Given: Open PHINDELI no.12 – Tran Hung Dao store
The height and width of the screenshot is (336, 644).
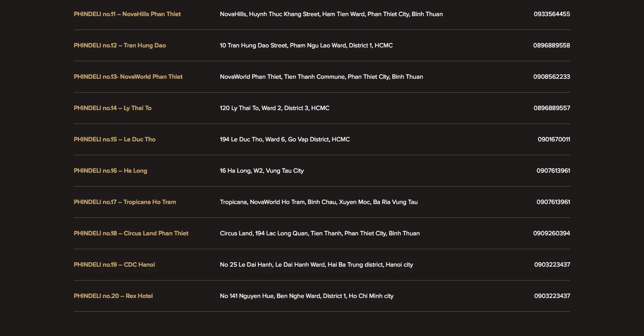Looking at the screenshot, I should point(119,45).
